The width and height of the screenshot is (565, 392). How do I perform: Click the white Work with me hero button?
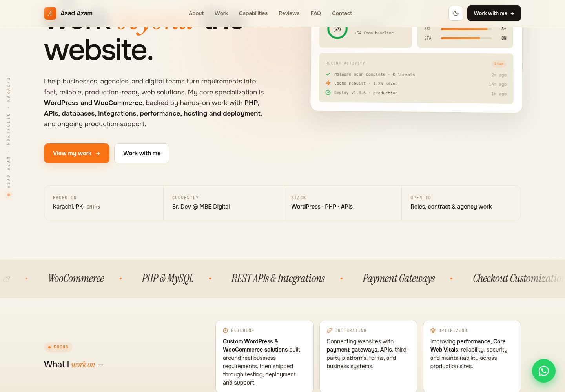[x=142, y=153]
